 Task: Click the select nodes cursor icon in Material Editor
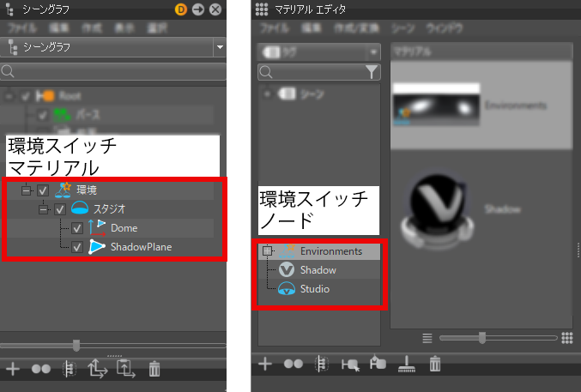tap(350, 365)
